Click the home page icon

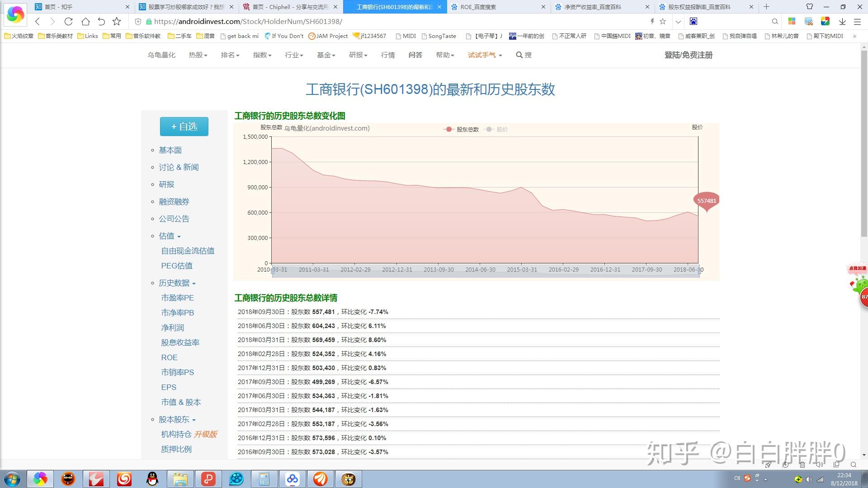[85, 21]
